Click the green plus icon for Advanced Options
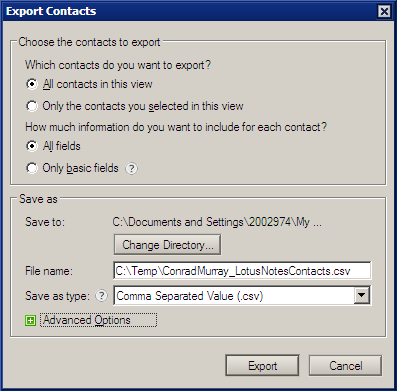 pyautogui.click(x=30, y=321)
